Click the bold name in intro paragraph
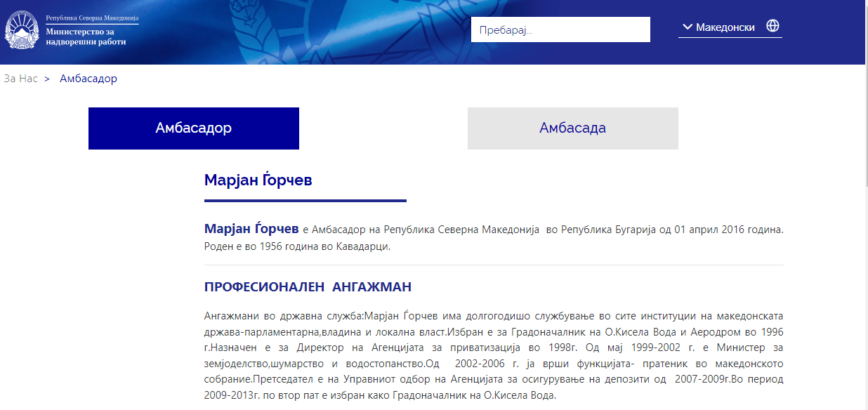Image resolution: width=868 pixels, height=410 pixels. pyautogui.click(x=251, y=229)
